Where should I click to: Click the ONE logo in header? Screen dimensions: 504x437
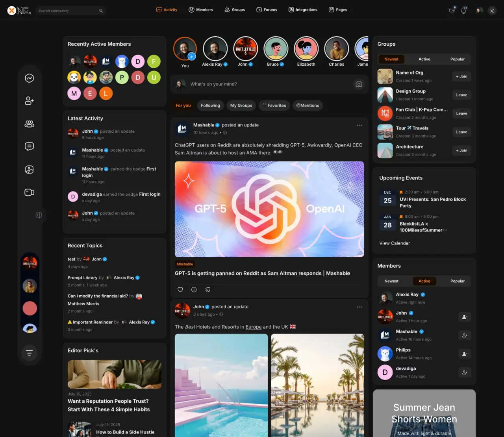pos(19,11)
